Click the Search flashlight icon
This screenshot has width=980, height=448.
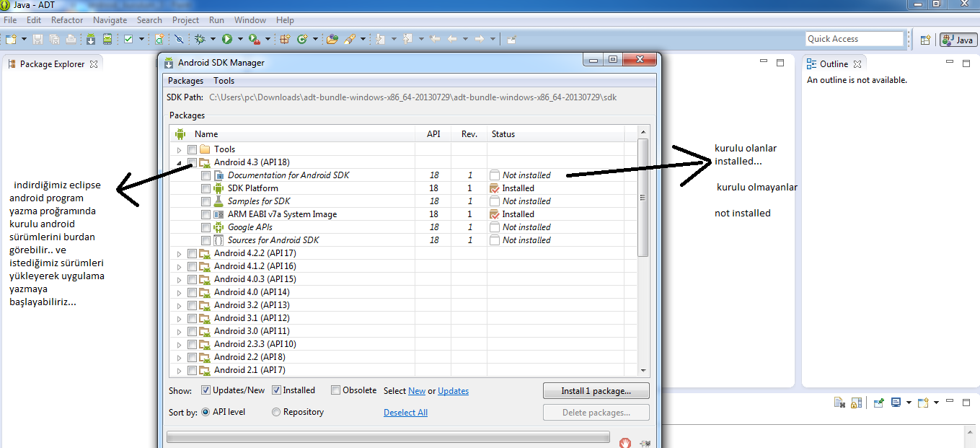point(349,39)
